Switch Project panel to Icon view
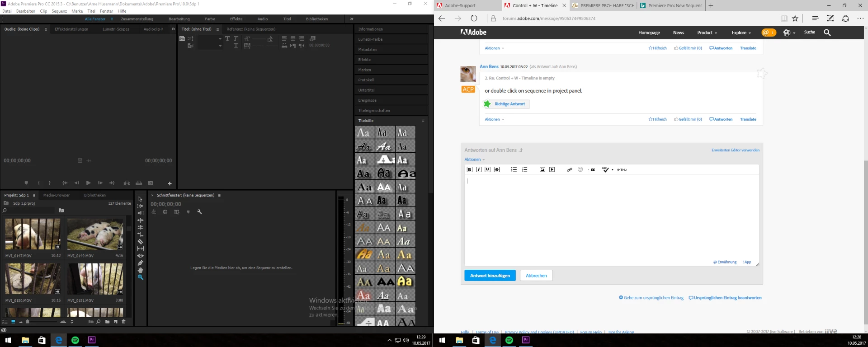868x347 pixels. pyautogui.click(x=13, y=322)
